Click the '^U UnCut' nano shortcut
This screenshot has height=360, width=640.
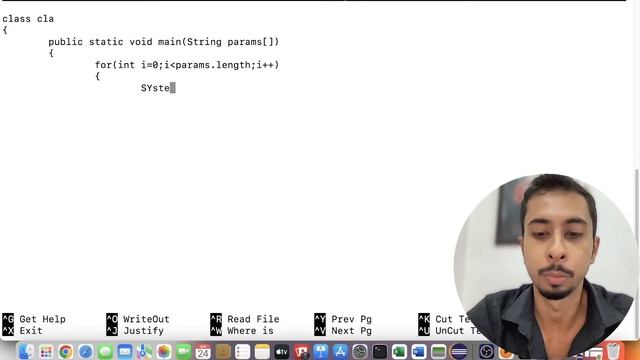coord(450,330)
